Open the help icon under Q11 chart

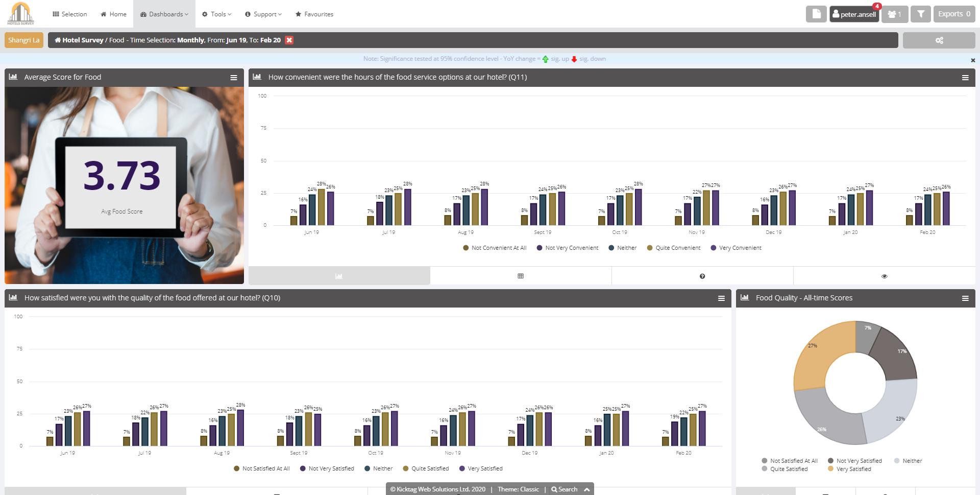point(702,276)
